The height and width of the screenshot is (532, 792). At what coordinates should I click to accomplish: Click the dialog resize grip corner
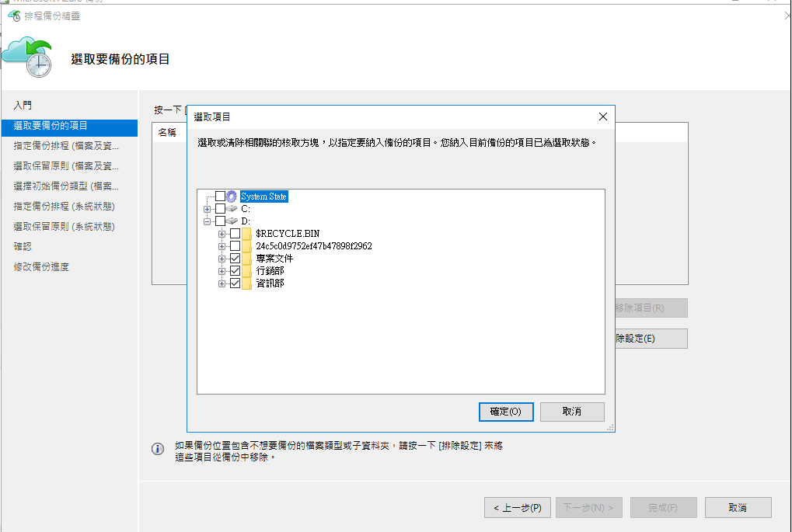[x=610, y=427]
